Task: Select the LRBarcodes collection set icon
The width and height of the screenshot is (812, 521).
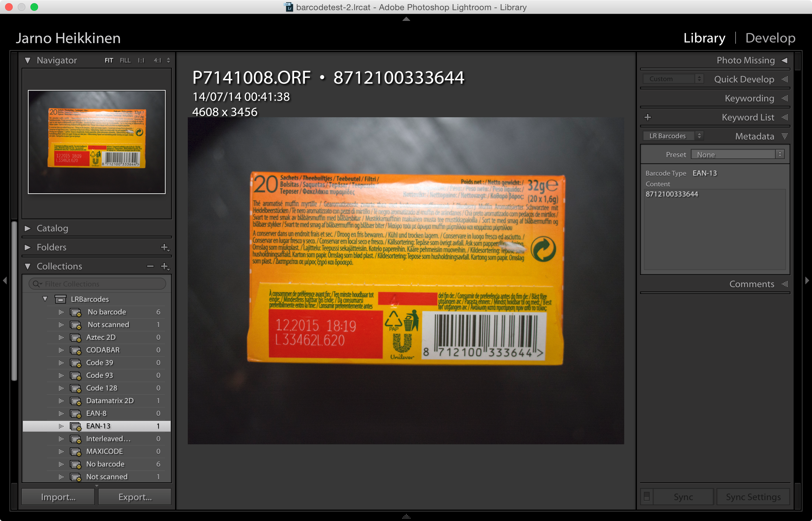Action: coord(61,299)
